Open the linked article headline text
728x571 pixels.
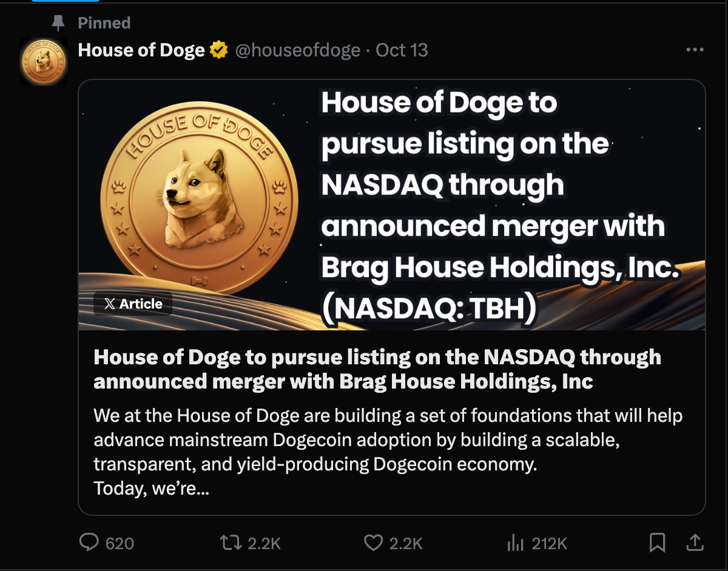[376, 369]
